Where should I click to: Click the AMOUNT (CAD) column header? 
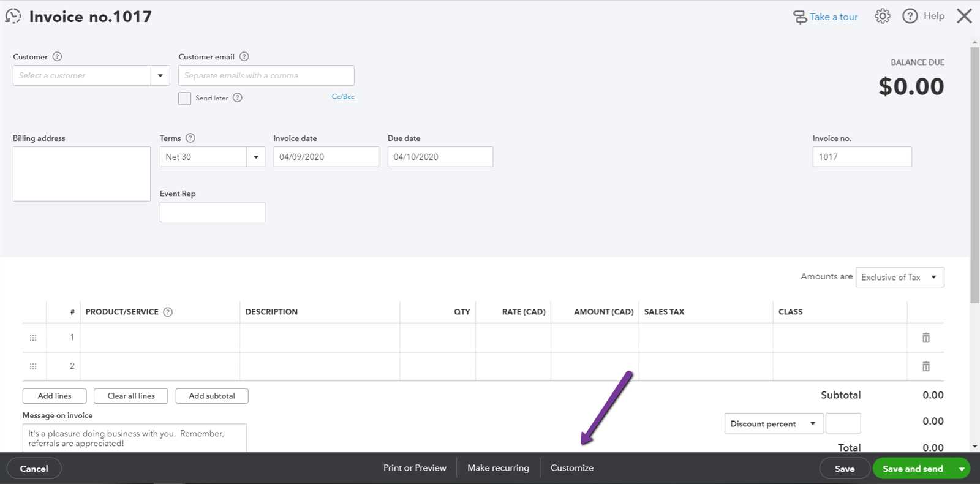pyautogui.click(x=603, y=312)
